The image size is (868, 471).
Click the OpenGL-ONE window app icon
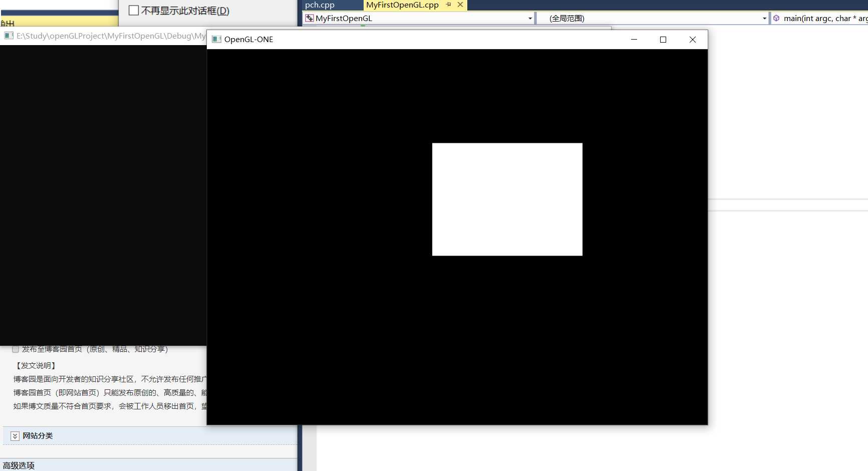point(216,40)
